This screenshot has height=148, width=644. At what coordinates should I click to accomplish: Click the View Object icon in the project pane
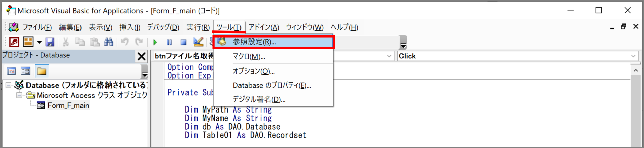pos(25,71)
